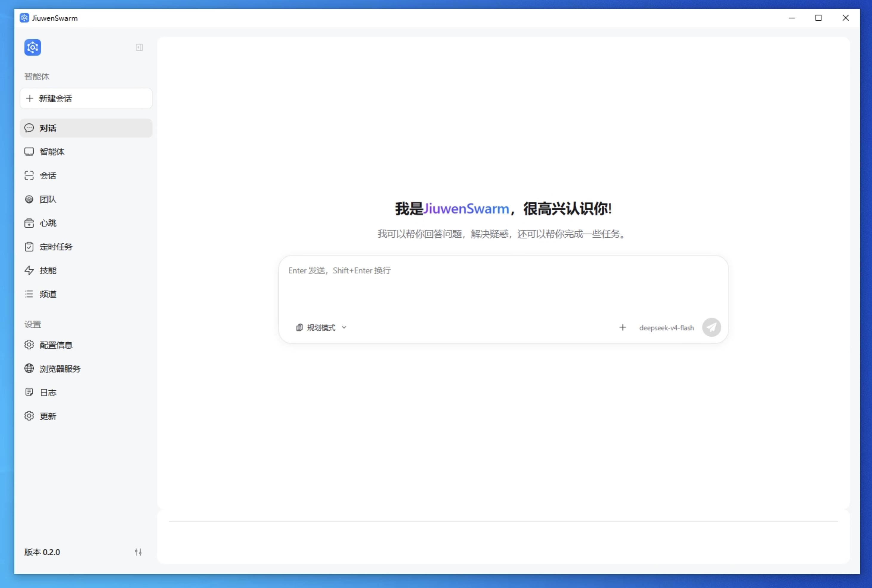Click the paper plane send button
Viewport: 872px width, 588px height.
tap(712, 328)
